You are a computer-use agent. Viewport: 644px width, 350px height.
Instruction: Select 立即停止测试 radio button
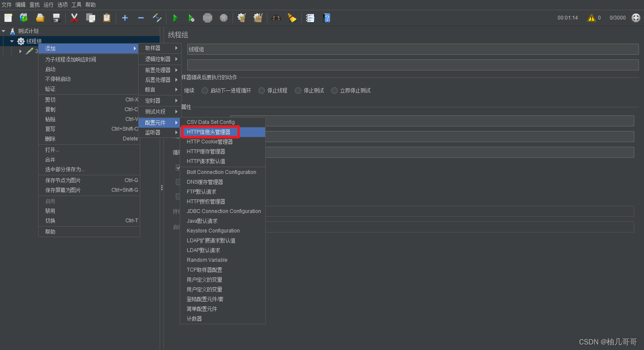click(334, 91)
